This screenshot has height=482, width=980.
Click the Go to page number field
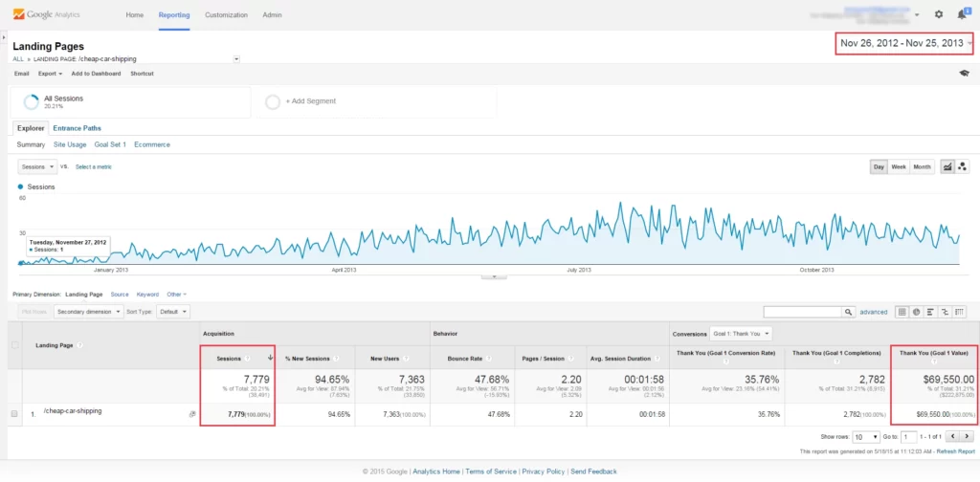(910, 436)
